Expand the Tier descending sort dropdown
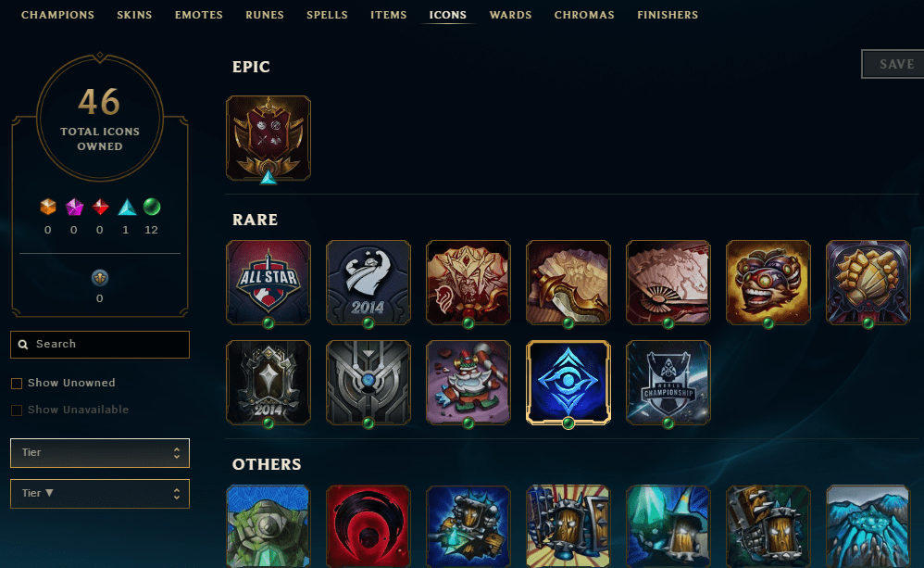924x568 pixels. tap(100, 494)
